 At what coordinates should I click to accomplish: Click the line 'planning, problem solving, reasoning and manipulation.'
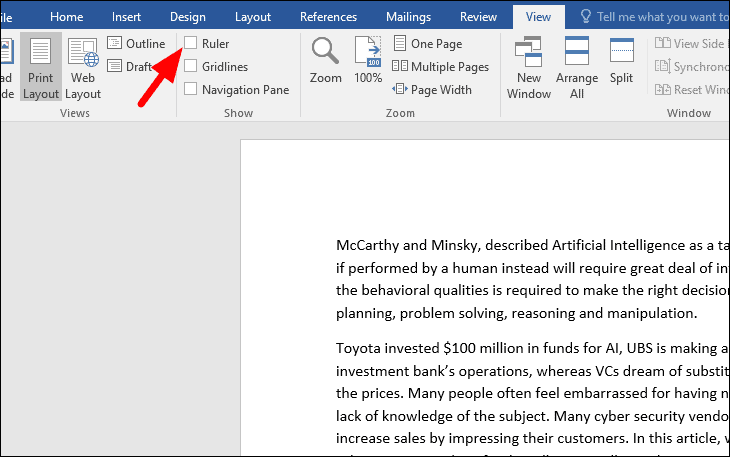[517, 313]
